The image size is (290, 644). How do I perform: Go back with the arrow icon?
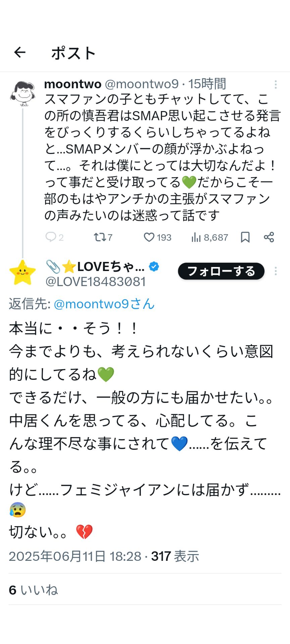(20, 52)
